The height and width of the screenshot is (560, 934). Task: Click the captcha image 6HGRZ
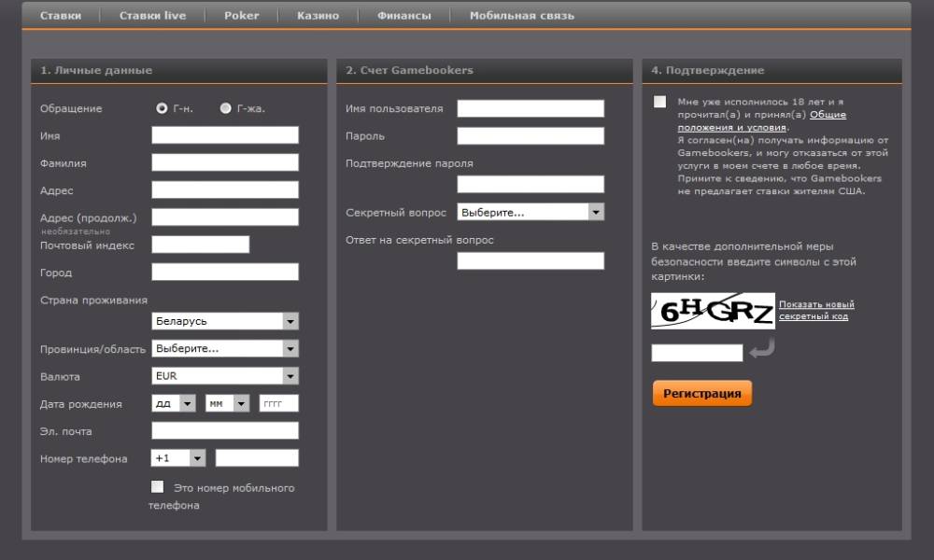pos(713,311)
